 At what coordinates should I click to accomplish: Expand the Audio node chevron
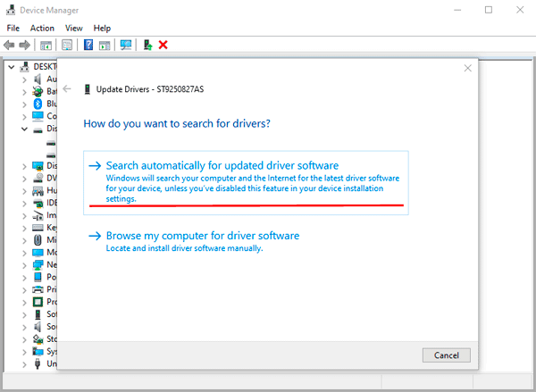click(24, 80)
